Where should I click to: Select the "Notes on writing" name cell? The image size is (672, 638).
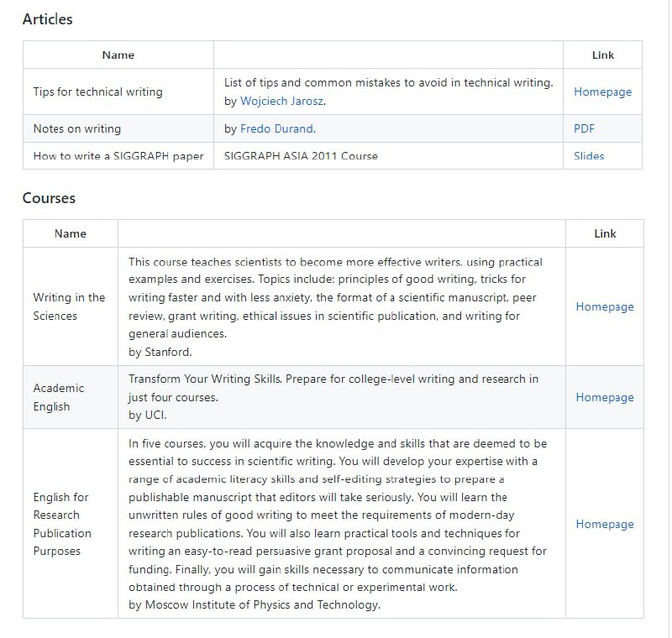[x=77, y=129]
